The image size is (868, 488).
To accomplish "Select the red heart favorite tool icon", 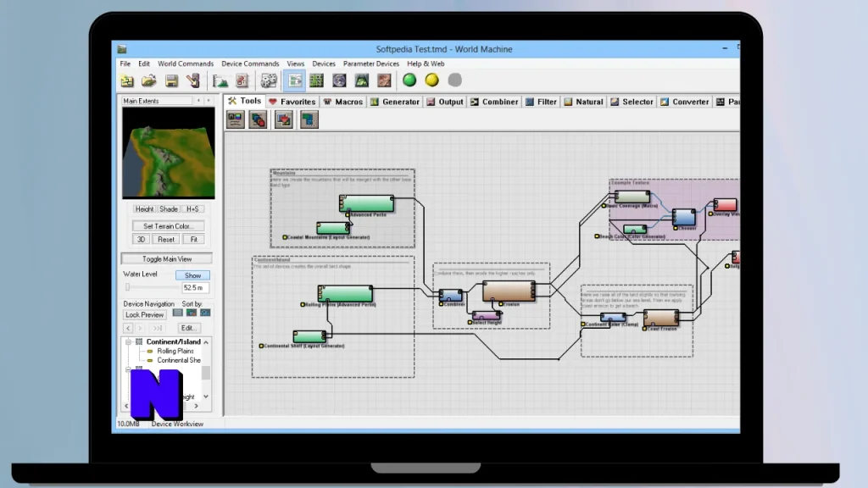I will 283,119.
